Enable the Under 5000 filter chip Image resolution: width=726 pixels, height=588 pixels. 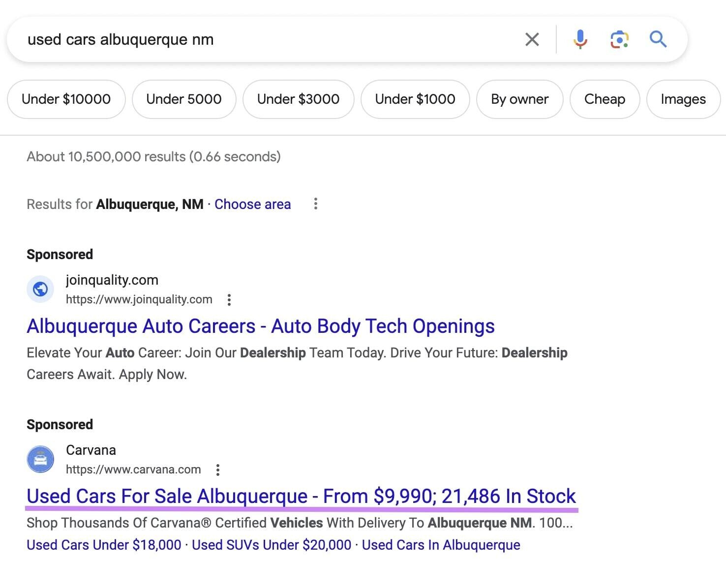click(x=183, y=99)
